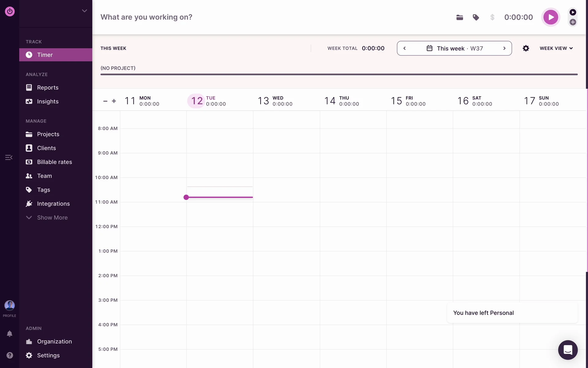Image resolution: width=588 pixels, height=368 pixels.
Task: Zoom out the calendar with minus button
Action: [105, 101]
